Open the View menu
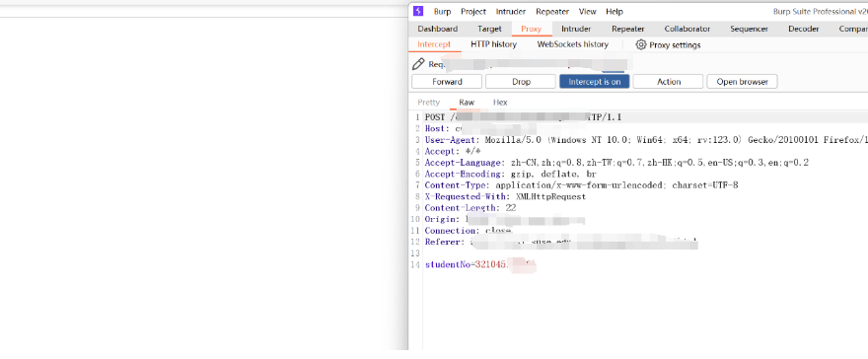Image resolution: width=868 pixels, height=359 pixels. [x=587, y=12]
